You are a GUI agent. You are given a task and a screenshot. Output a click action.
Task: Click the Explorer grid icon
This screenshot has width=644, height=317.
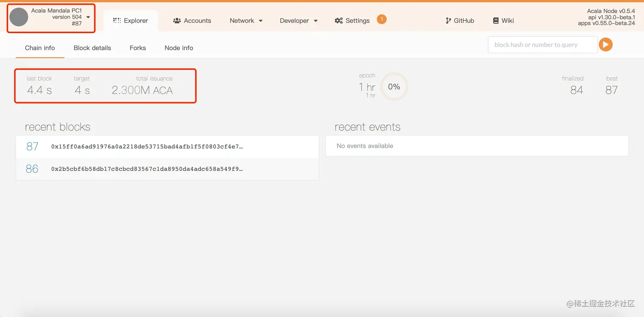point(117,20)
